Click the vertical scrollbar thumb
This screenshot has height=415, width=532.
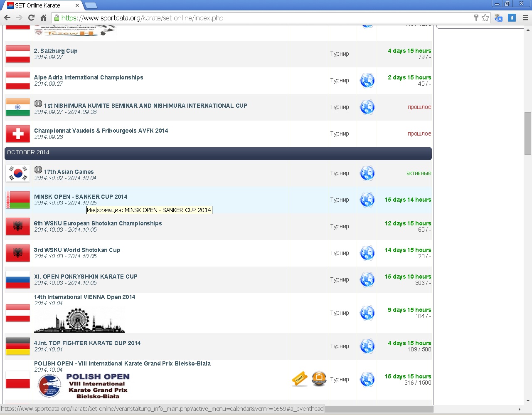coord(528,133)
